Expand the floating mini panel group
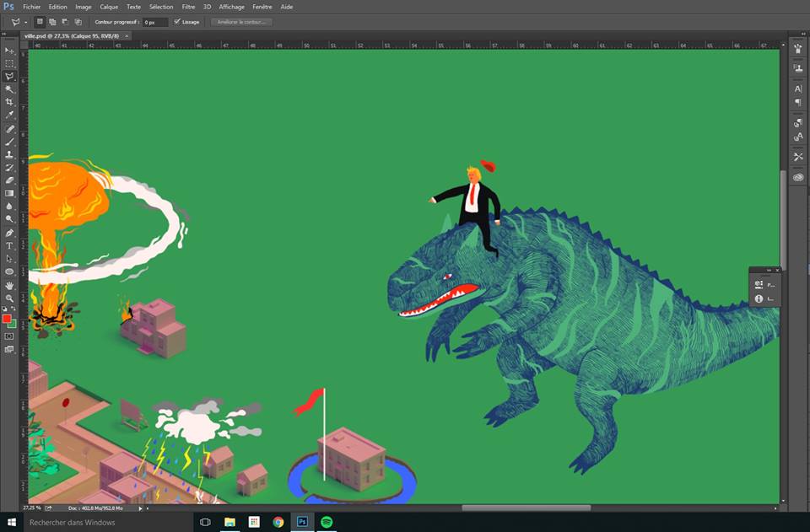The height and width of the screenshot is (532, 810). (x=769, y=270)
